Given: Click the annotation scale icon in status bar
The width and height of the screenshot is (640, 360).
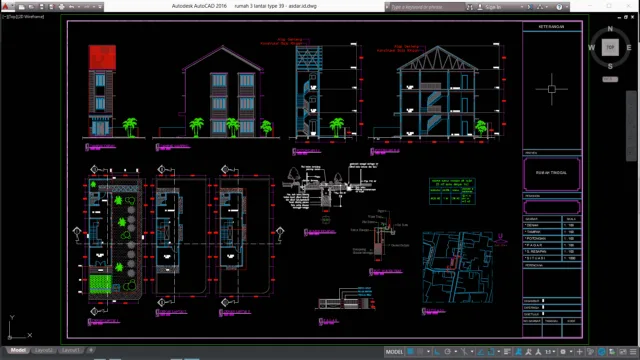Looking at the screenshot, I should pyautogui.click(x=538, y=352).
